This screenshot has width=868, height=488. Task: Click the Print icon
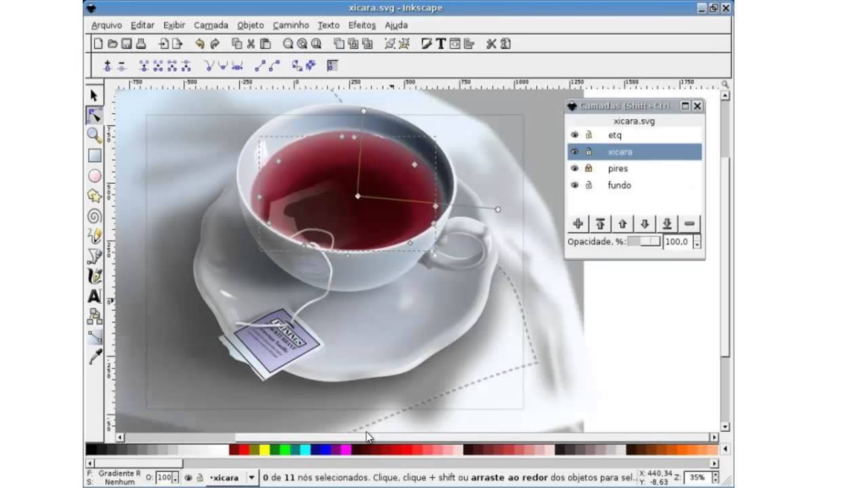141,44
